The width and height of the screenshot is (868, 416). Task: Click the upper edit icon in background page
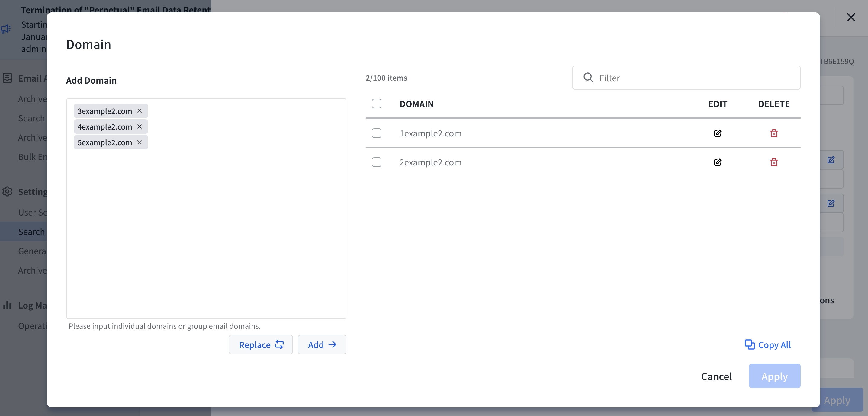[831, 160]
